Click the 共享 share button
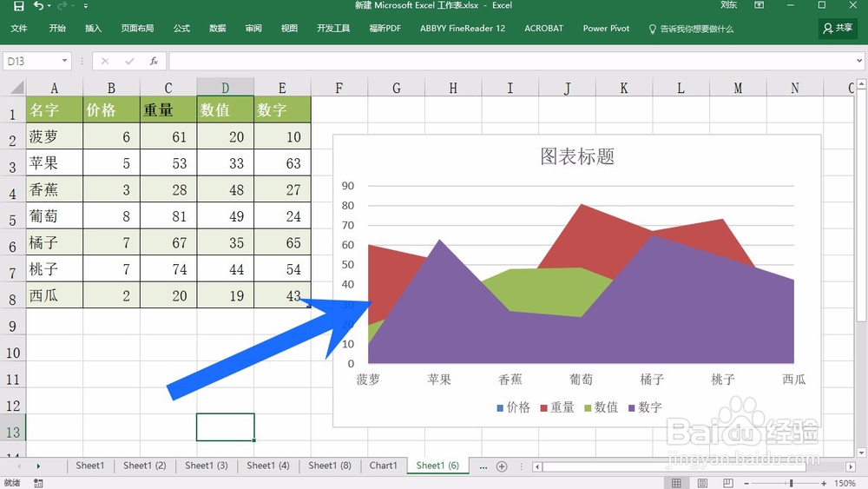The image size is (868, 489). (838, 29)
